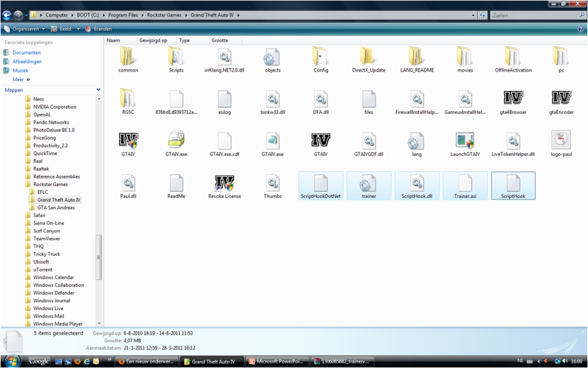This screenshot has width=588, height=368.
Task: Click the Refresh address button
Action: tap(482, 16)
